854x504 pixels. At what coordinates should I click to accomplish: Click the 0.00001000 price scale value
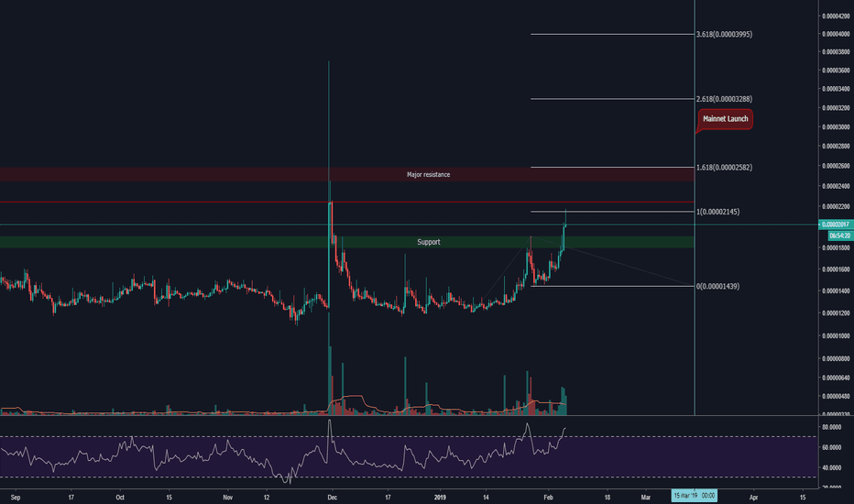pos(837,336)
